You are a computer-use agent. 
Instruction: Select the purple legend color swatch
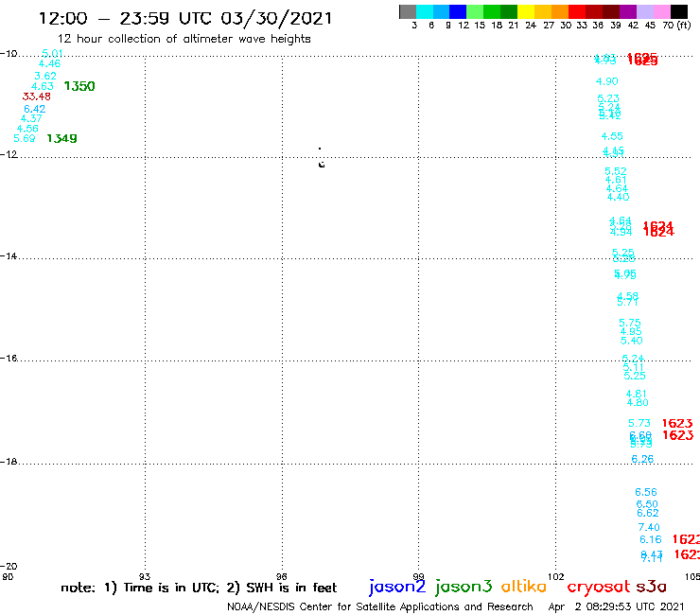point(628,11)
